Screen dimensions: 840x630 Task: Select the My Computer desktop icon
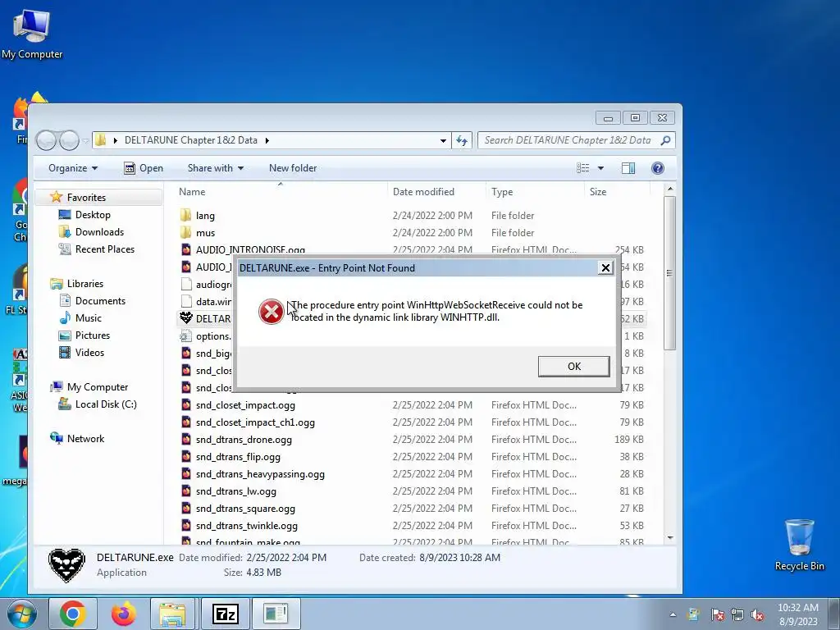click(x=32, y=33)
